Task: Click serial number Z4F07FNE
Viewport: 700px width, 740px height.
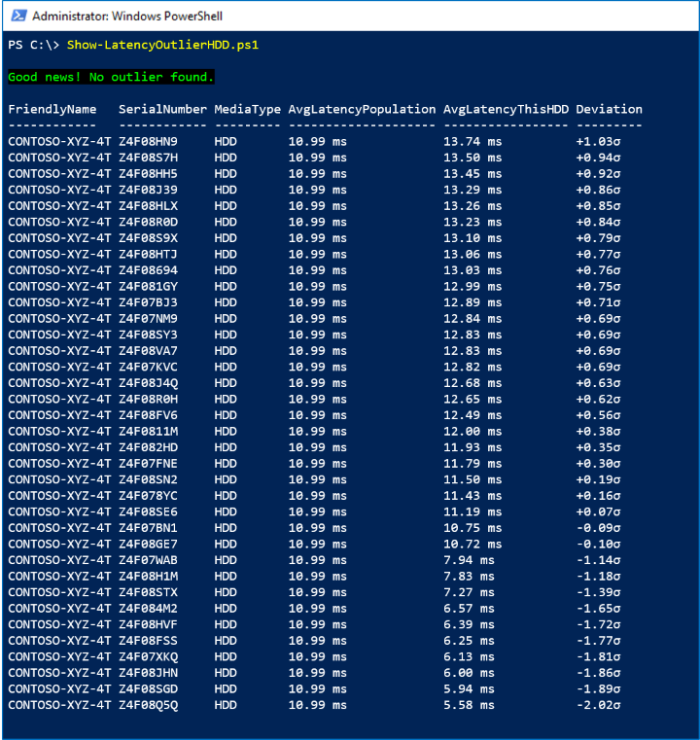Action: click(148, 464)
